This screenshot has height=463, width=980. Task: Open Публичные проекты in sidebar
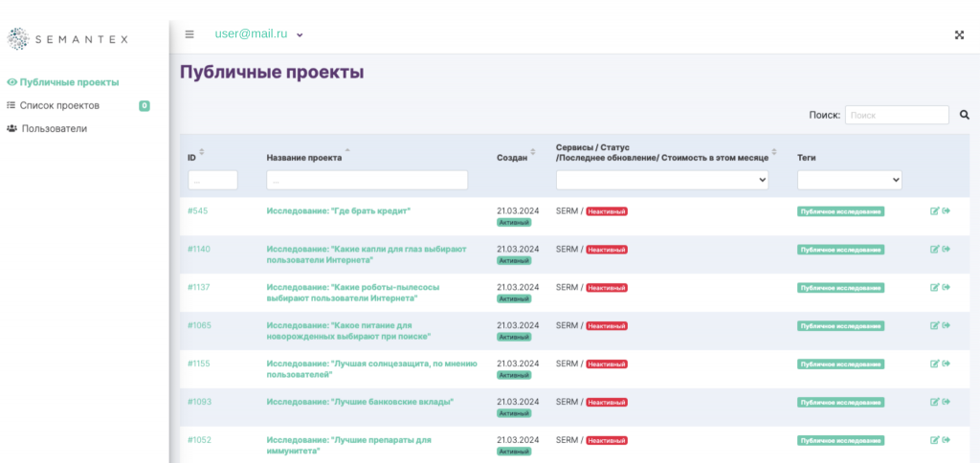pyautogui.click(x=63, y=82)
